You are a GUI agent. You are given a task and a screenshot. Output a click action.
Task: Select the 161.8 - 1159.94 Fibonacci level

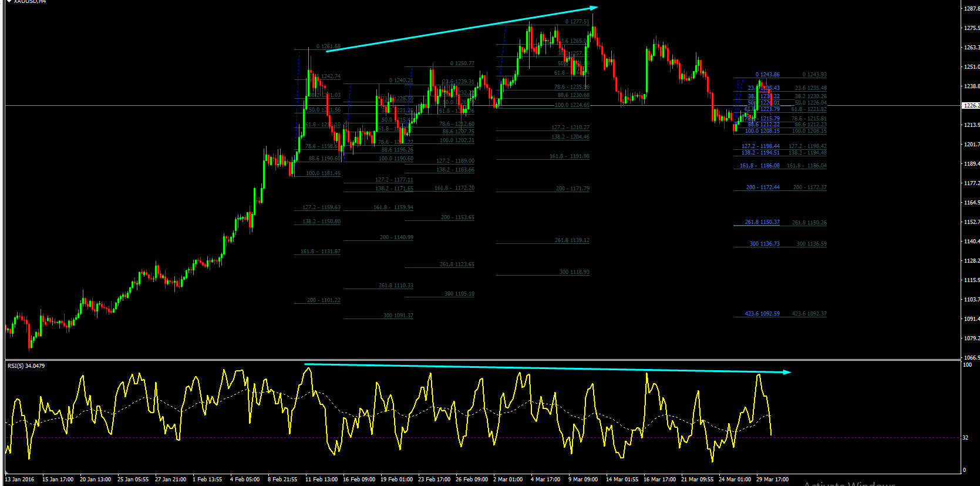coord(393,207)
